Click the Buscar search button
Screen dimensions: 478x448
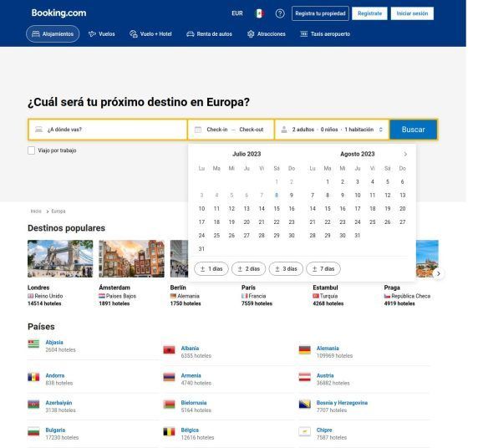pyautogui.click(x=414, y=130)
